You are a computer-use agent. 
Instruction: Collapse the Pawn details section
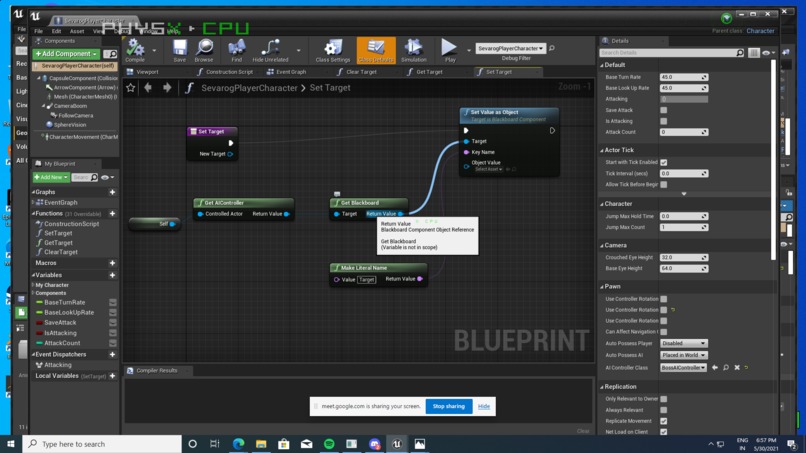pos(602,286)
